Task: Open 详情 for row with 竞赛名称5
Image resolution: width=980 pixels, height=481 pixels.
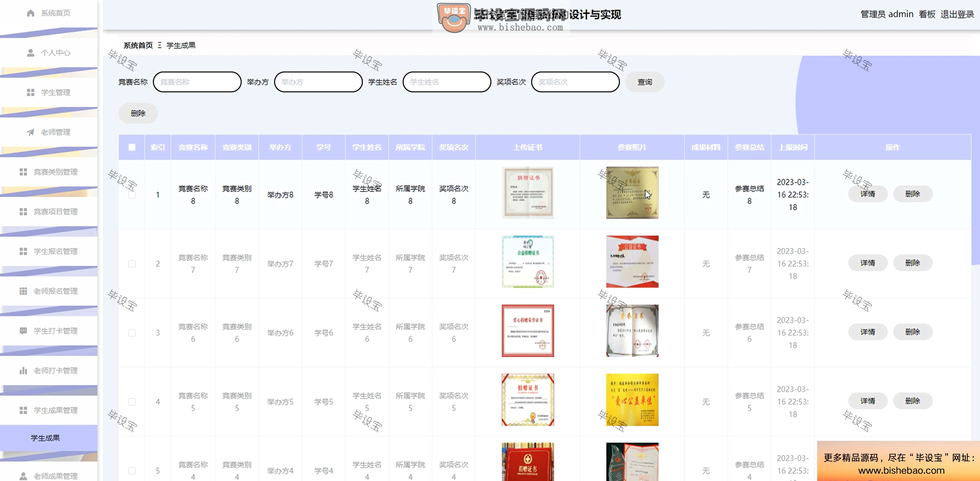Action: pos(868,401)
